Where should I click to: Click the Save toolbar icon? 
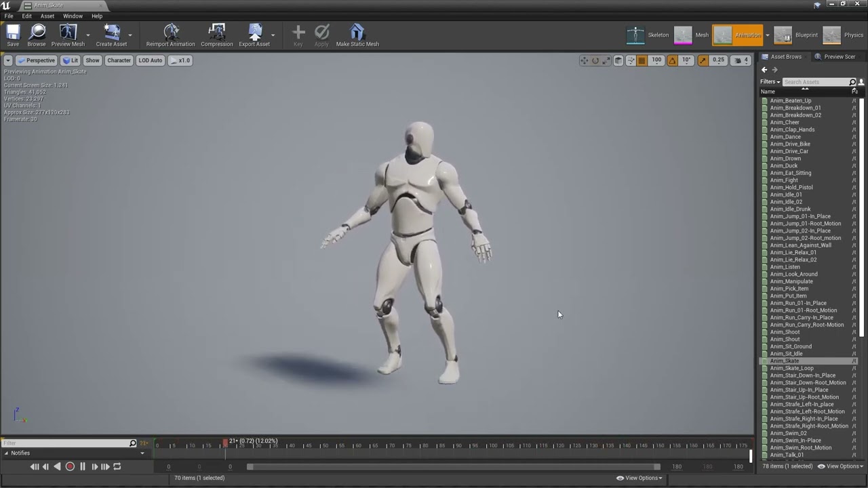tap(13, 32)
